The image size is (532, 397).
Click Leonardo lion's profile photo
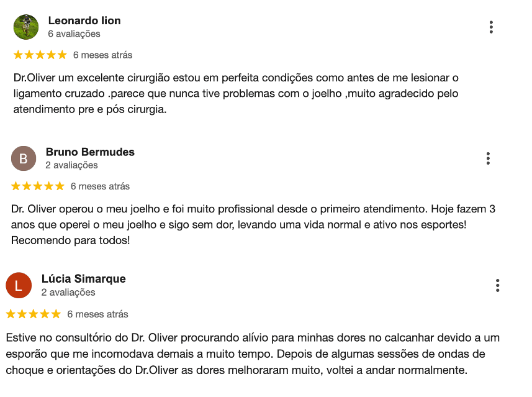(x=26, y=27)
